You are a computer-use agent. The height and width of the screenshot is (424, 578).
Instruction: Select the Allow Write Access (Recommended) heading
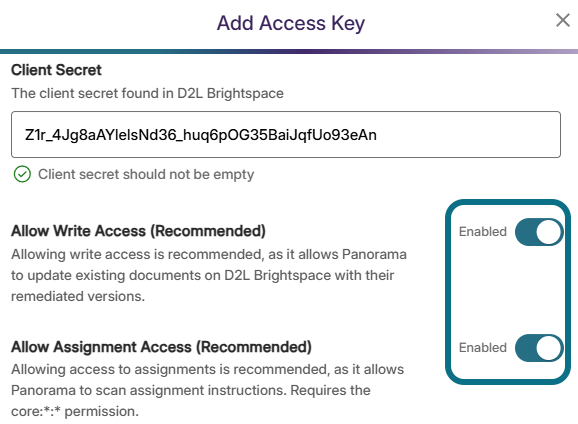pyautogui.click(x=138, y=231)
